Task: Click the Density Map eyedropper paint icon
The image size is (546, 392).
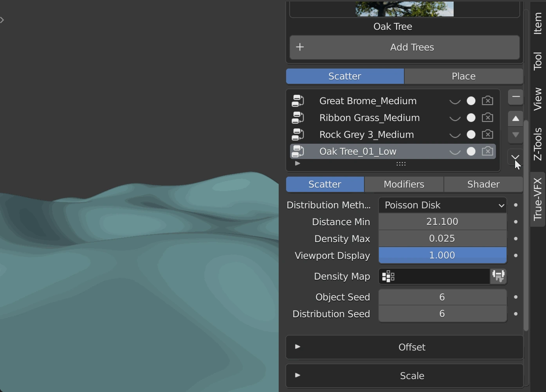Action: [498, 276]
